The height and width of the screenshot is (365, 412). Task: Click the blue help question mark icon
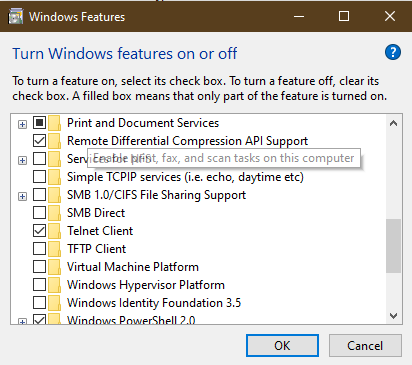pyautogui.click(x=393, y=52)
